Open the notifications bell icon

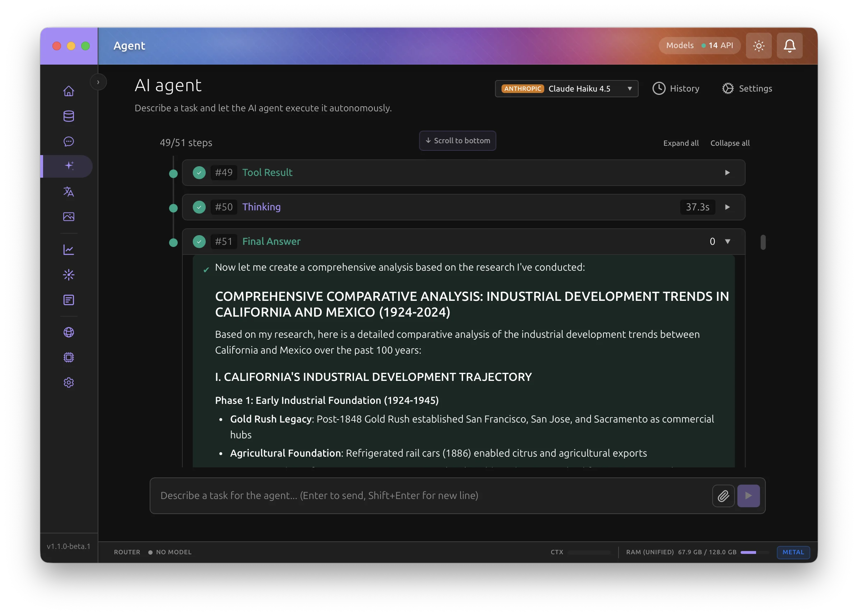pyautogui.click(x=789, y=46)
